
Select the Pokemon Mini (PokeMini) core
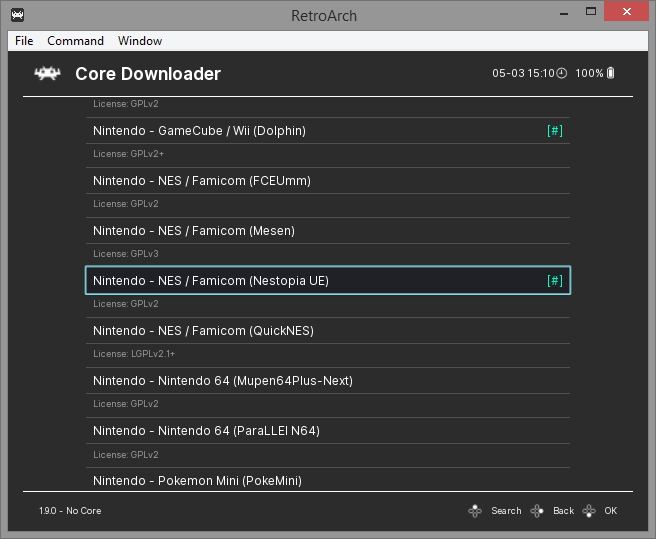coord(328,480)
